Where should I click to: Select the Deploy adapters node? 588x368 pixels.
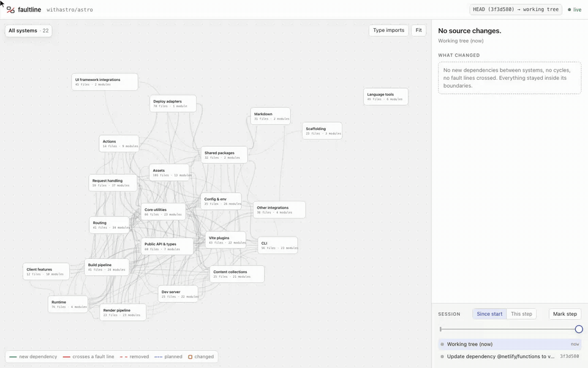click(x=173, y=103)
